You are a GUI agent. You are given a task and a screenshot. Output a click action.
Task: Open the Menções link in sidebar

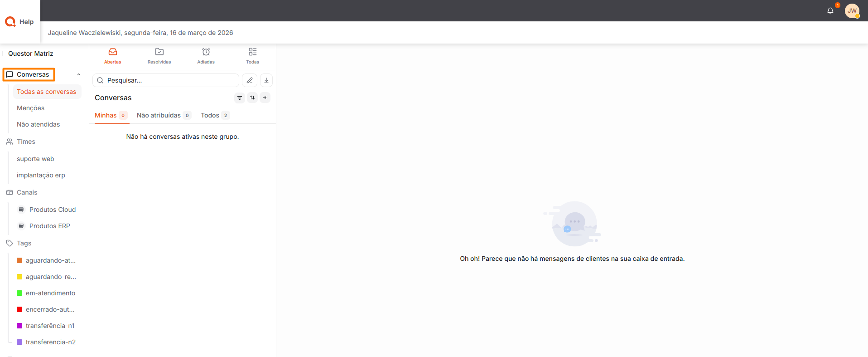pyautogui.click(x=30, y=108)
